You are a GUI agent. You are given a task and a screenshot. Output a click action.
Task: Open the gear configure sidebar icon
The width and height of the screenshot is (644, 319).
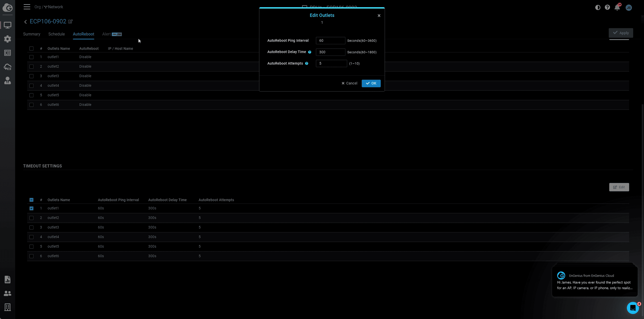point(7,39)
